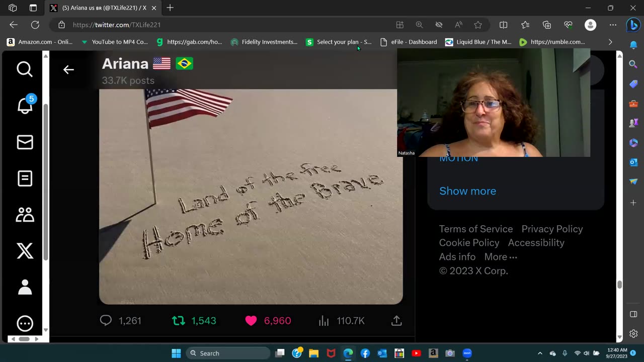Image resolution: width=644 pixels, height=362 pixels.
Task: View site info via the lock icon
Action: coord(61,25)
